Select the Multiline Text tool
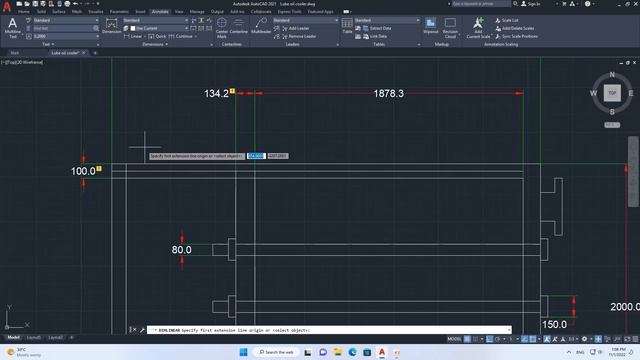 tap(13, 28)
